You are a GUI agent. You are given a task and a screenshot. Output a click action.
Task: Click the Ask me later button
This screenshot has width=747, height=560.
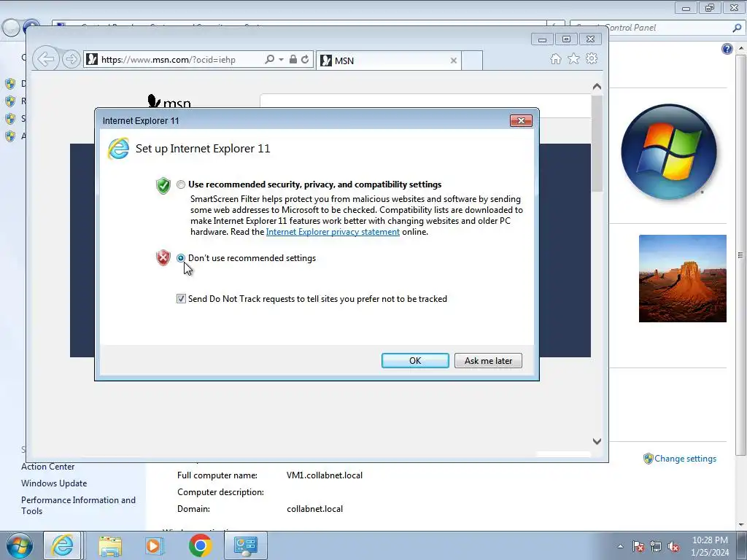pos(488,360)
